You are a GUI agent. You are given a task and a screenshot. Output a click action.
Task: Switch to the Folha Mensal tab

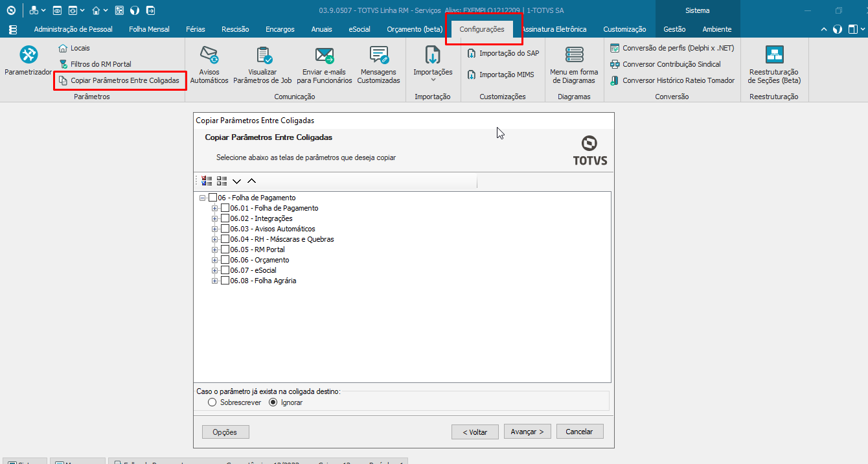(x=149, y=29)
